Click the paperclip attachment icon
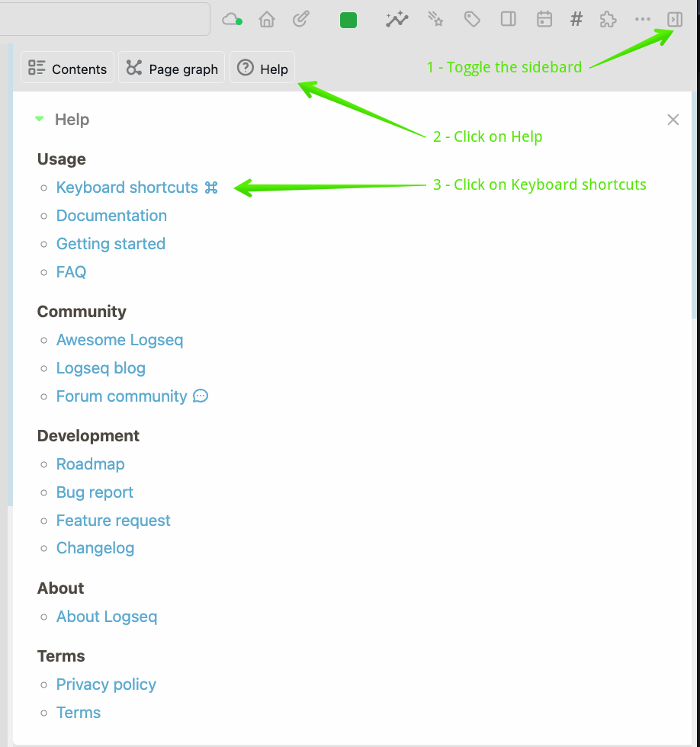 (301, 20)
